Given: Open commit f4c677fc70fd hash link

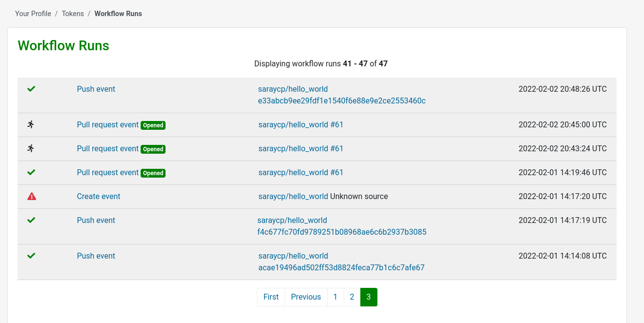Looking at the screenshot, I should pyautogui.click(x=342, y=232).
